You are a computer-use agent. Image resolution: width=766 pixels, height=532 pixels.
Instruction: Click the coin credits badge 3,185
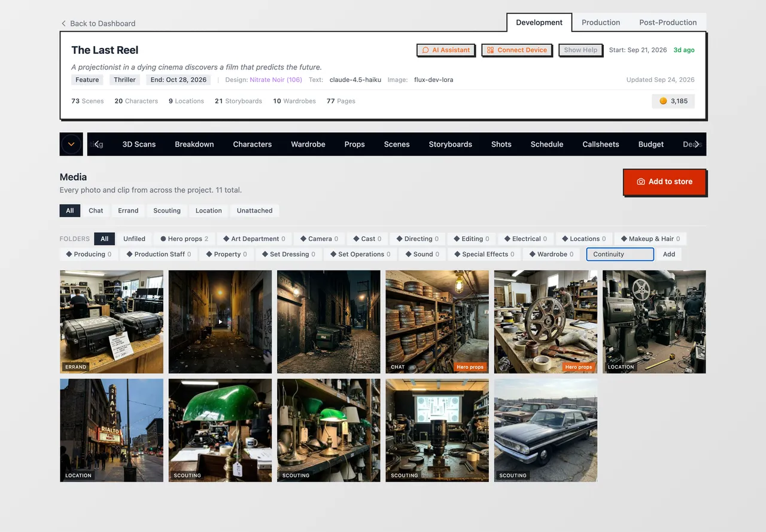tap(673, 101)
